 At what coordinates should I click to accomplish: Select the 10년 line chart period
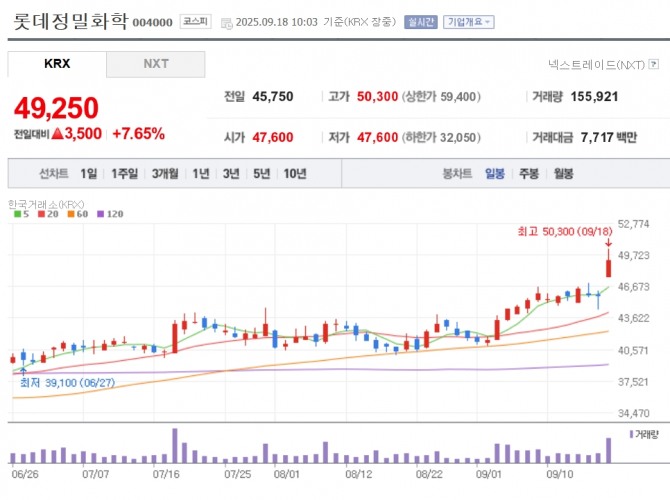[295, 174]
